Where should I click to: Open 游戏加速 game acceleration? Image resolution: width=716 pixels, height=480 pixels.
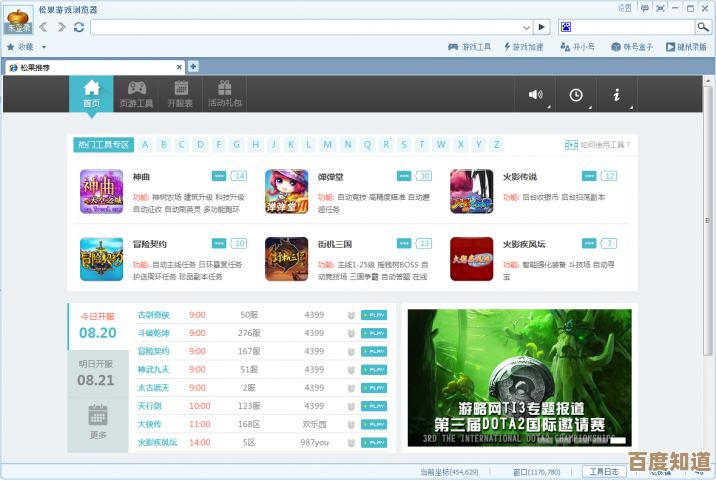coord(524,47)
